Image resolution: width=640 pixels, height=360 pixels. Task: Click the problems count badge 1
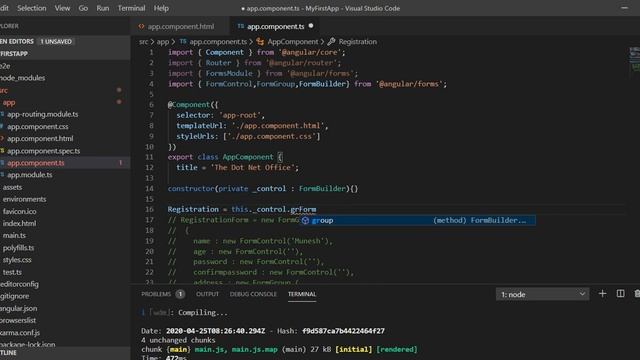click(180, 294)
